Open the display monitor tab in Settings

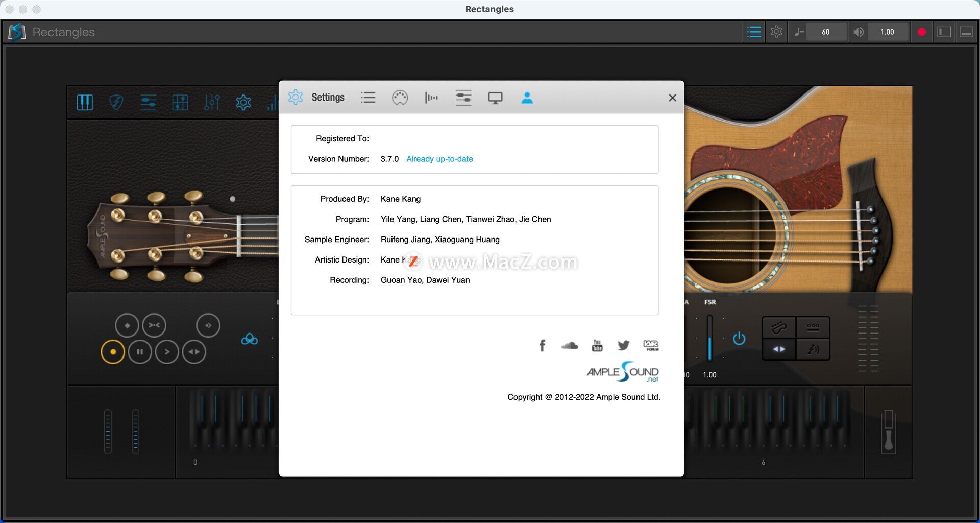[x=495, y=98]
